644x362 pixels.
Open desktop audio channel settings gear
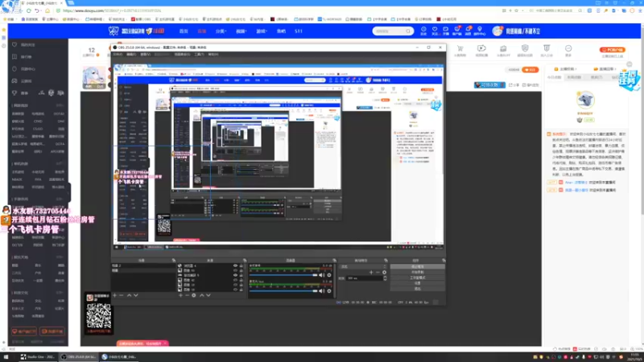[x=329, y=275]
